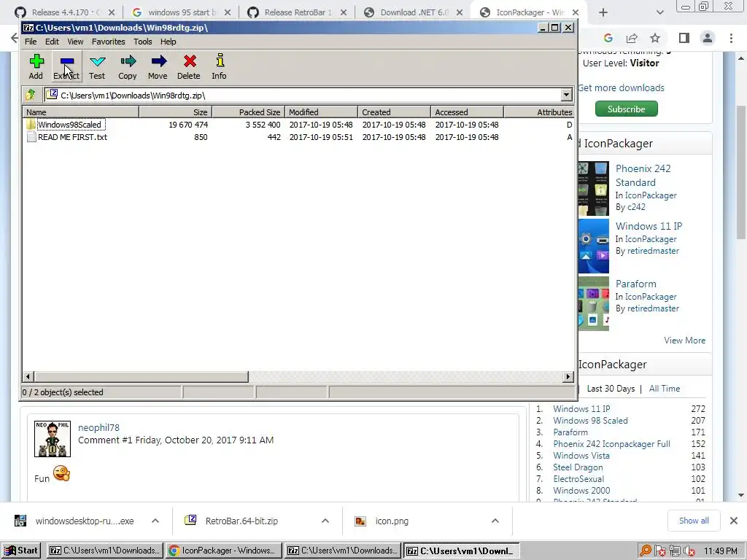Bookmark page with the star icon

click(655, 38)
